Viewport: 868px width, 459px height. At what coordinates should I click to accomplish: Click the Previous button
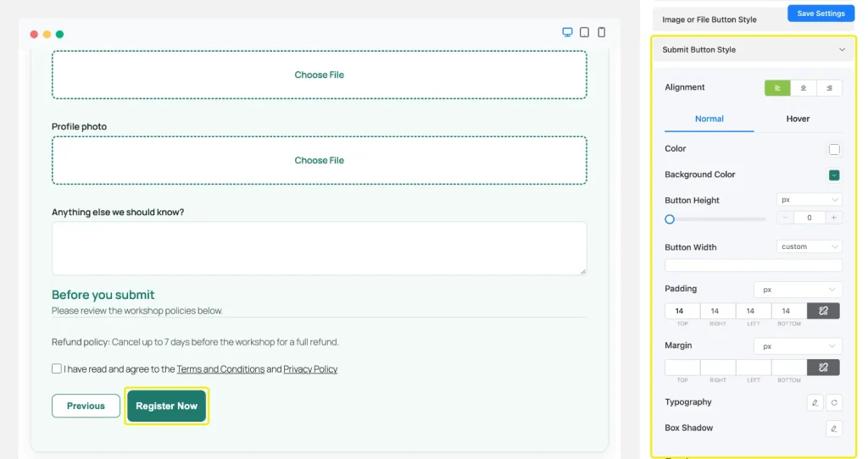86,406
